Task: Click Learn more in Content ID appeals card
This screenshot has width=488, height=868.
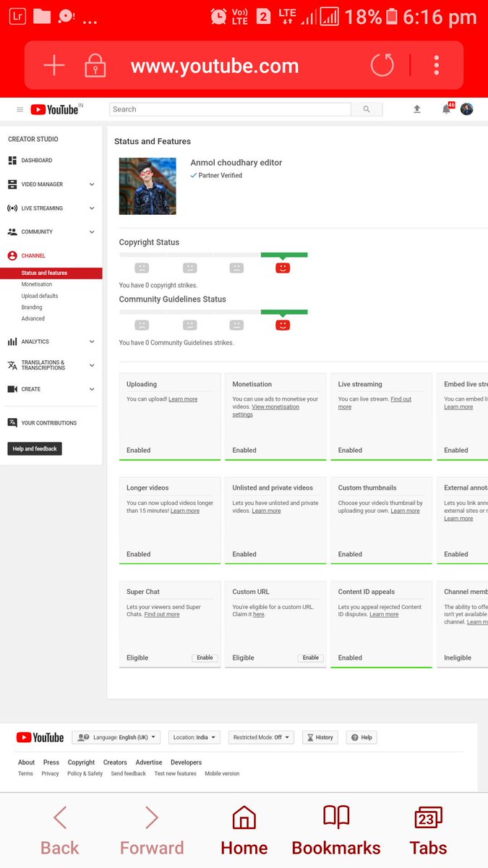Action: point(384,614)
